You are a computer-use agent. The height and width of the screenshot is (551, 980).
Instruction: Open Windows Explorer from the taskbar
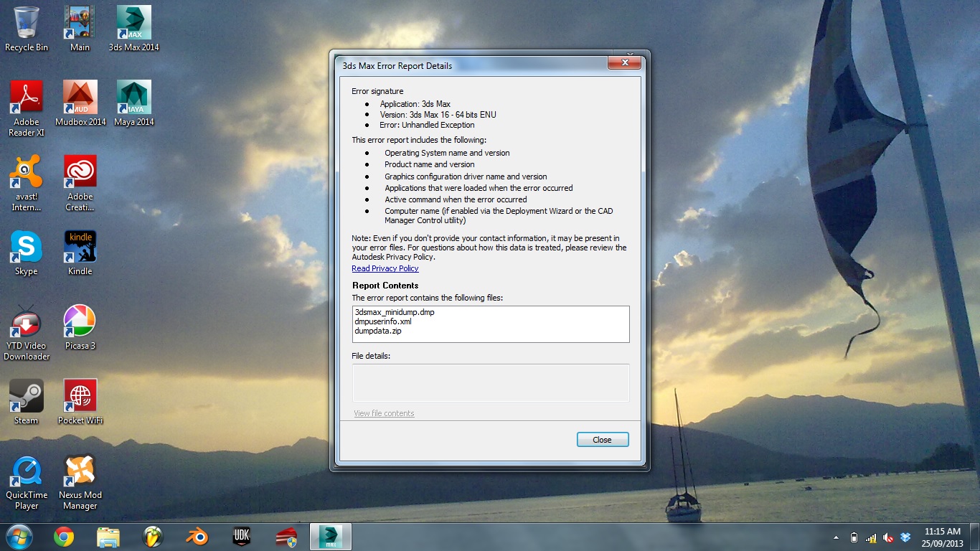108,537
